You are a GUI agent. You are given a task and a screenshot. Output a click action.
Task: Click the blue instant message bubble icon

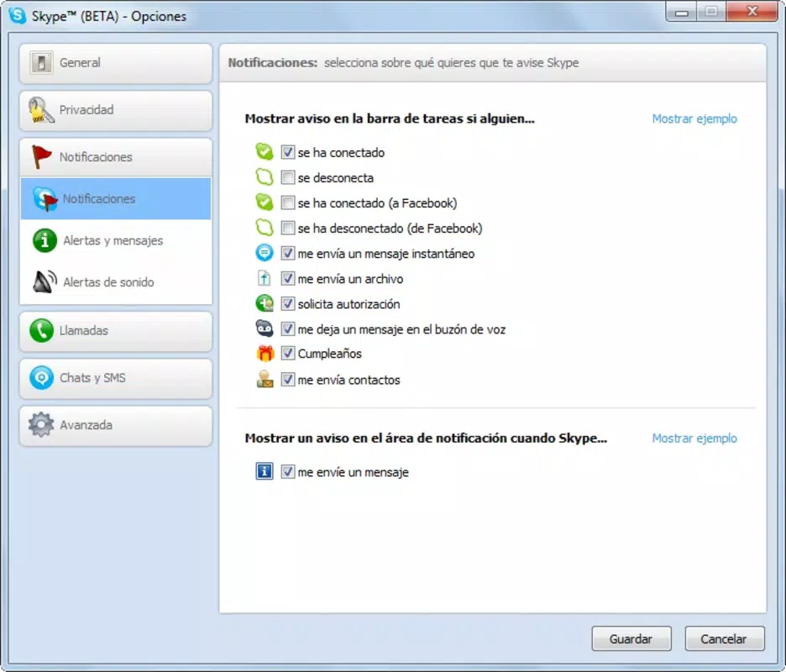point(265,253)
